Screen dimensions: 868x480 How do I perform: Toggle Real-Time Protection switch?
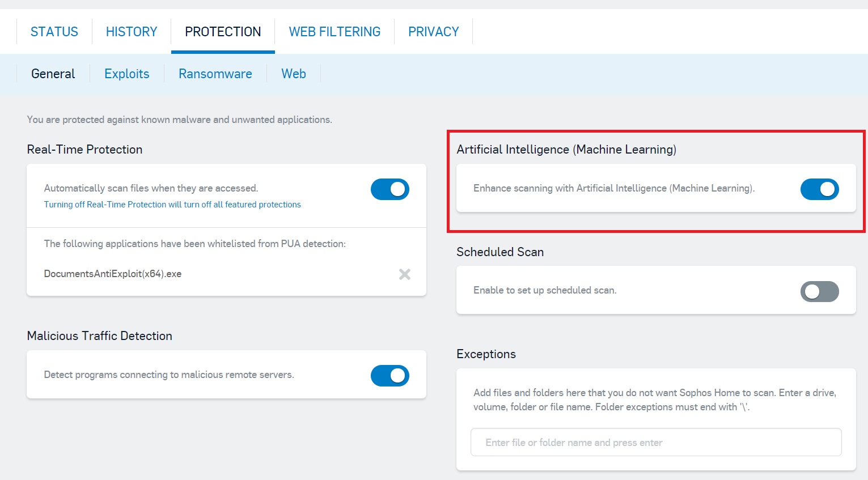(x=390, y=189)
